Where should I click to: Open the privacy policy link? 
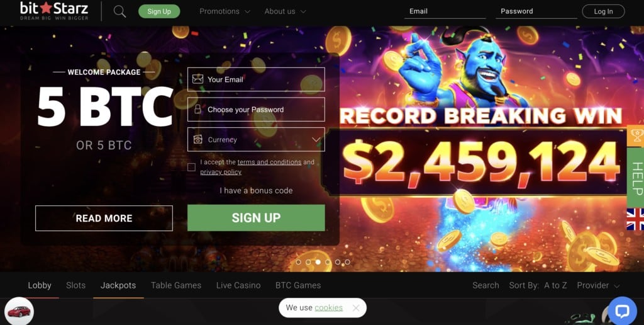(221, 172)
